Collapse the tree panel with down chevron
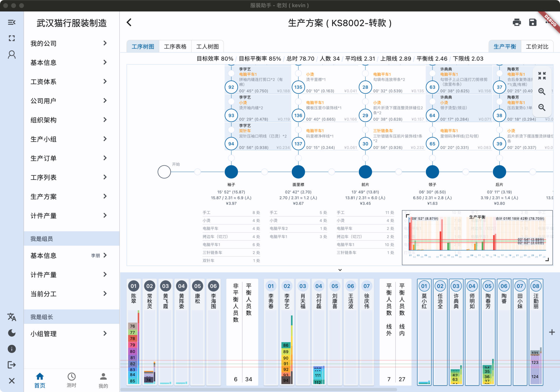Screen dimensions: 560x392 [340, 270]
